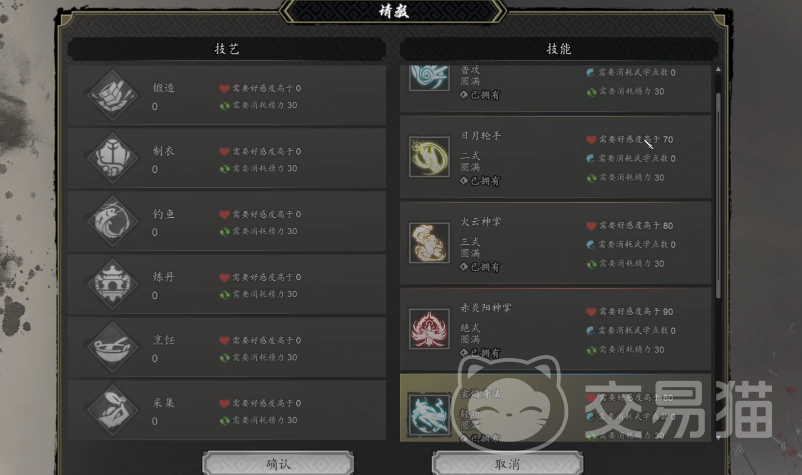Image resolution: width=802 pixels, height=475 pixels.
Task: Click the blue swirl 普攻 skill icon
Action: coord(429,78)
